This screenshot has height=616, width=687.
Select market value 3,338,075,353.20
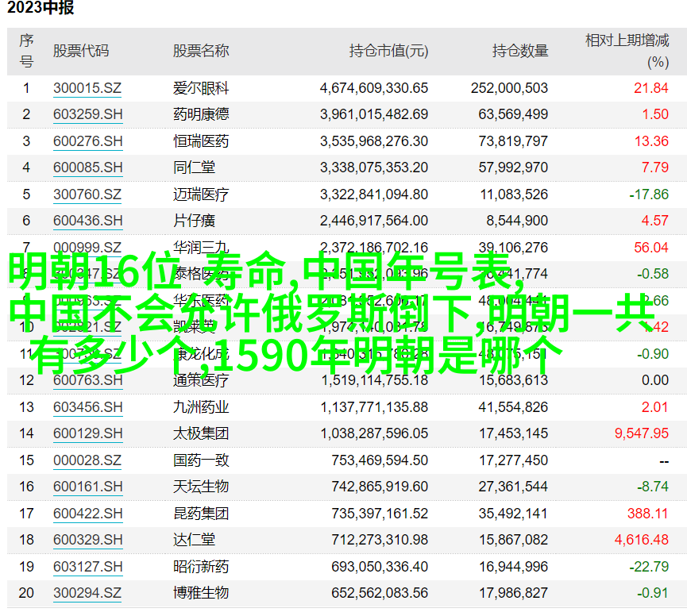pyautogui.click(x=374, y=167)
